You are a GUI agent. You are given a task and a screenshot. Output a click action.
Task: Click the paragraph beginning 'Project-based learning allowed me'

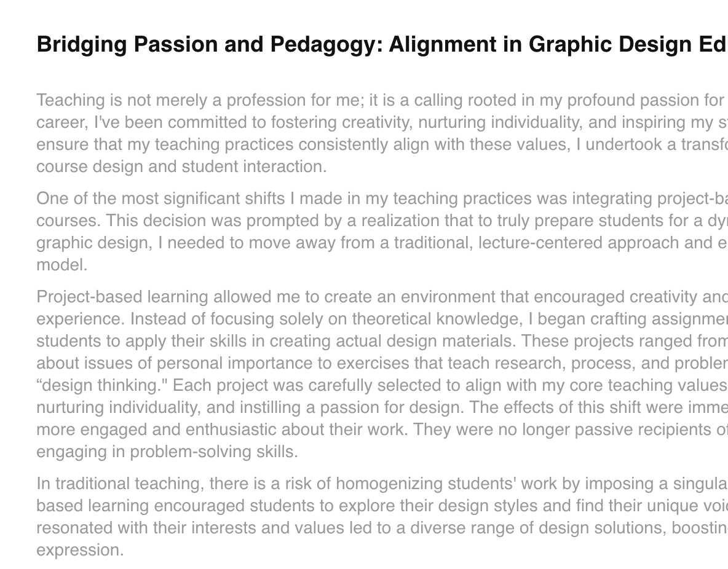382,374
